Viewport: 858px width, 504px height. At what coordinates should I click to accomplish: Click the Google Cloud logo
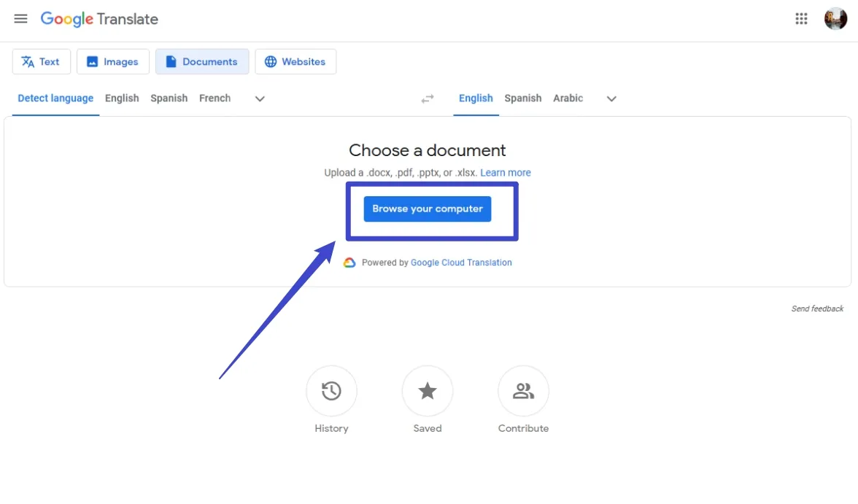pyautogui.click(x=350, y=262)
